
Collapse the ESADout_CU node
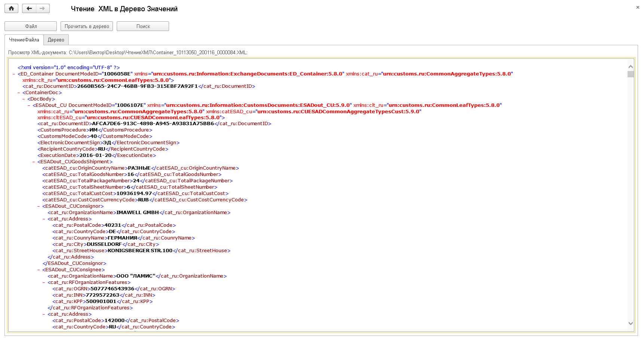(29, 105)
